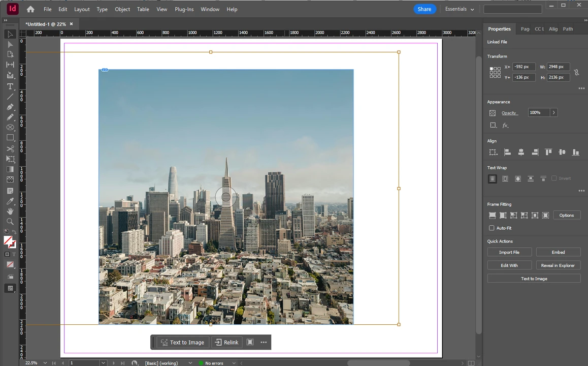This screenshot has width=588, height=366.
Task: Show more Text Wrap options
Action: [x=581, y=191]
